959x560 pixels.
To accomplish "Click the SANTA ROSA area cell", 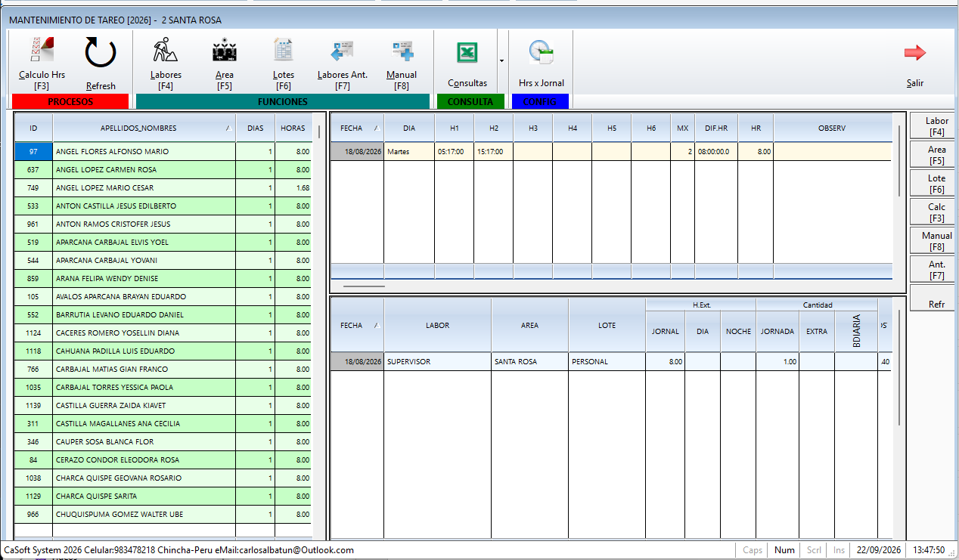I will pos(530,361).
